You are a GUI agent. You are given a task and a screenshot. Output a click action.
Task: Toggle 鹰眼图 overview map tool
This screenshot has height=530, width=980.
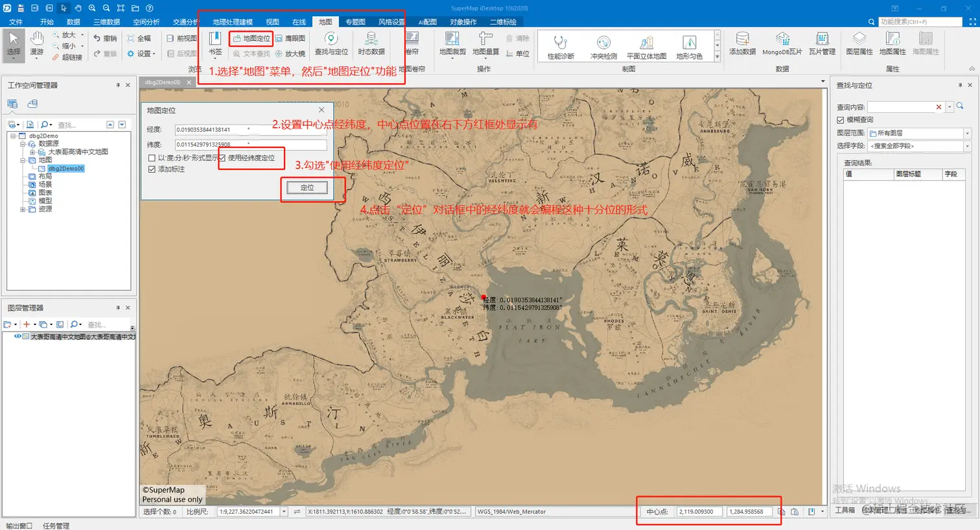tap(290, 38)
